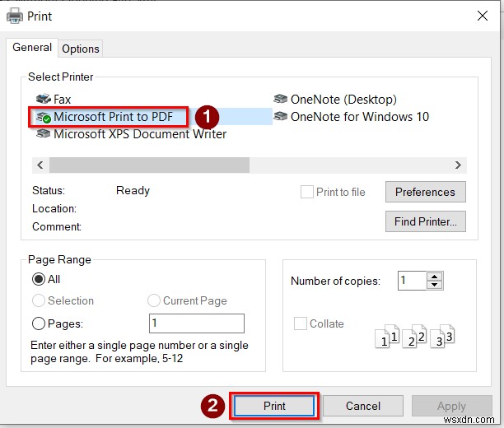
Task: Click the collate pages preview illustration
Action: pyautogui.click(x=415, y=336)
